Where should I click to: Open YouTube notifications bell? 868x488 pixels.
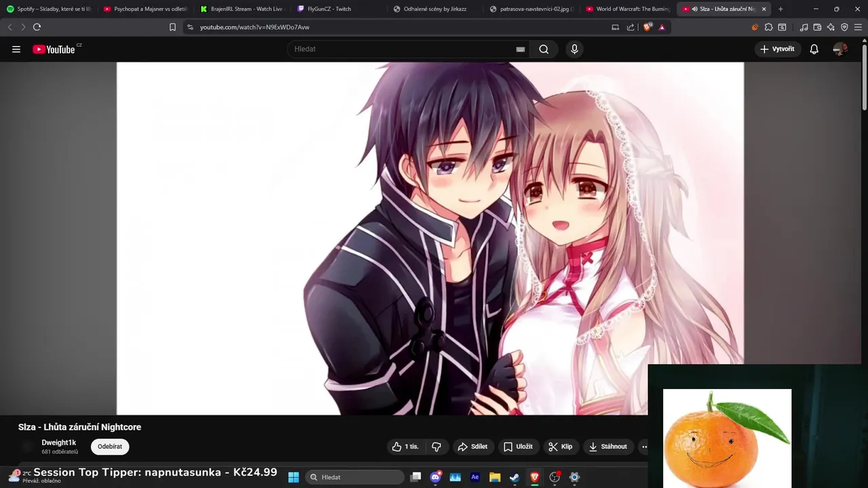pos(814,49)
